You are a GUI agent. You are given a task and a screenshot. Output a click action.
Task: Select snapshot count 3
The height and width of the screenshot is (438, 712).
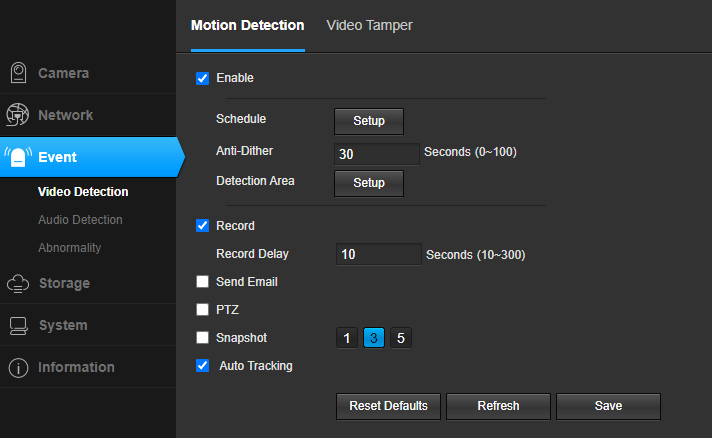(x=374, y=338)
